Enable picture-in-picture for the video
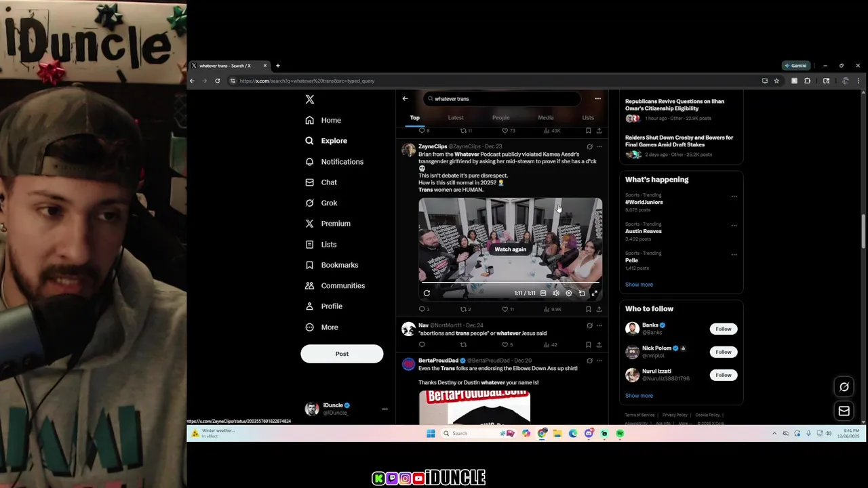The image size is (868, 488). 582,293
